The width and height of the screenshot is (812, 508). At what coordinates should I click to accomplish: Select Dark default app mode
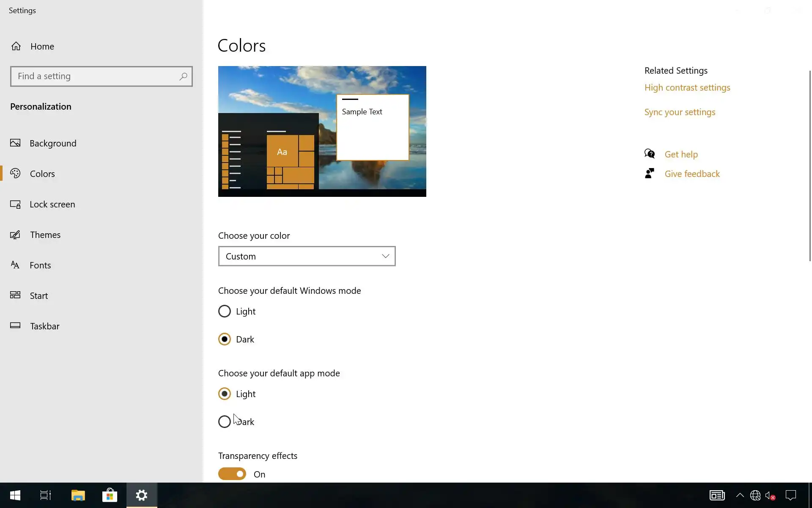[225, 422]
